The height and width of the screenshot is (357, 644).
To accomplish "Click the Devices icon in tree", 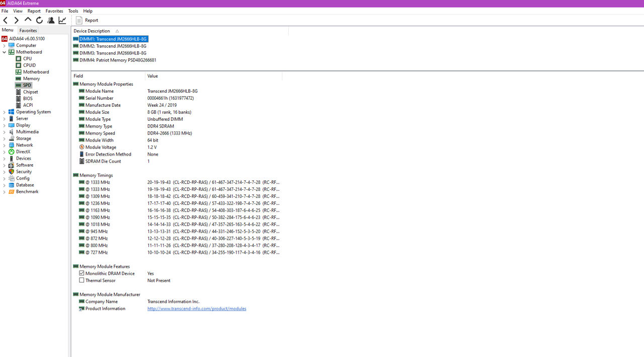I will (x=11, y=158).
